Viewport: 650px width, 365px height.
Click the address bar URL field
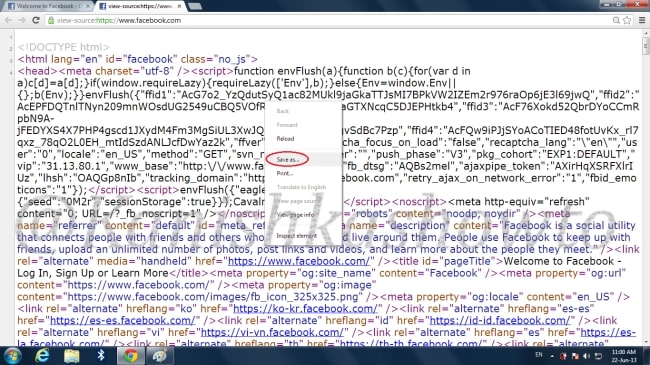pyautogui.click(x=327, y=20)
